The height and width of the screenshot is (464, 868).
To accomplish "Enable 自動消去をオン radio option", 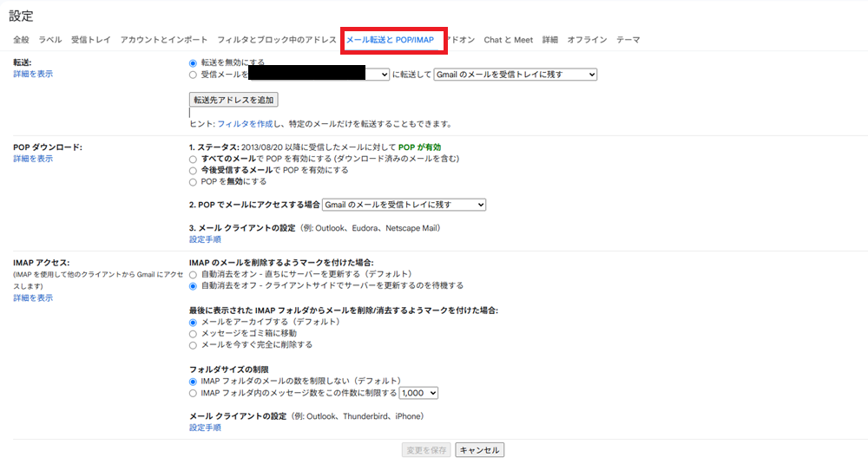I will coord(193,274).
